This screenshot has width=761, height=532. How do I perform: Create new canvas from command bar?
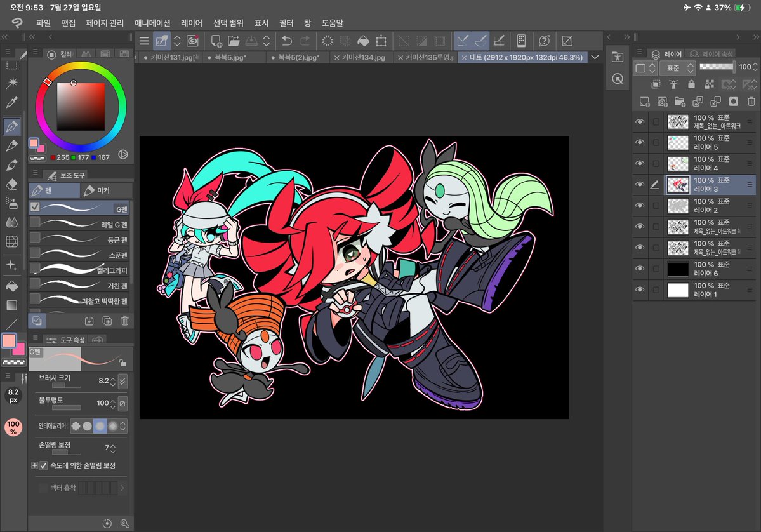(216, 41)
